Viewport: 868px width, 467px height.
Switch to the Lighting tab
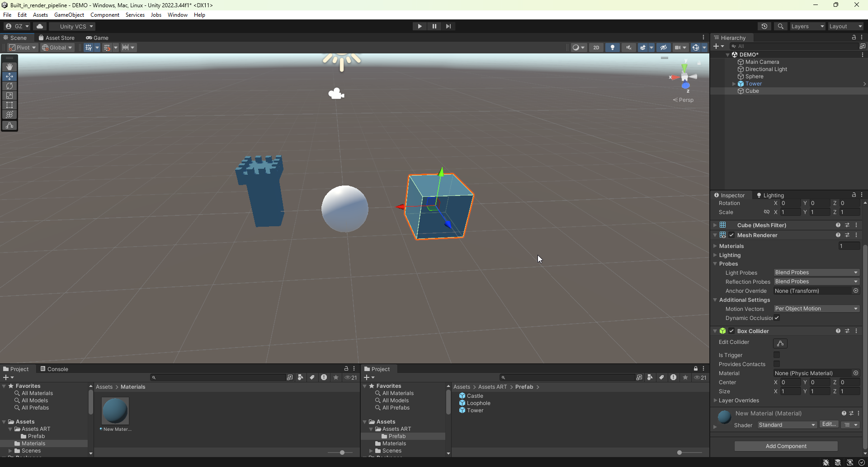[770, 195]
